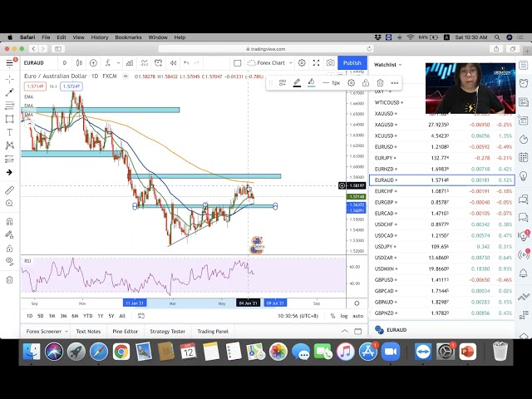Take a chart snapshot with camera icon
This screenshot has width=532, height=399.
coord(331,63)
